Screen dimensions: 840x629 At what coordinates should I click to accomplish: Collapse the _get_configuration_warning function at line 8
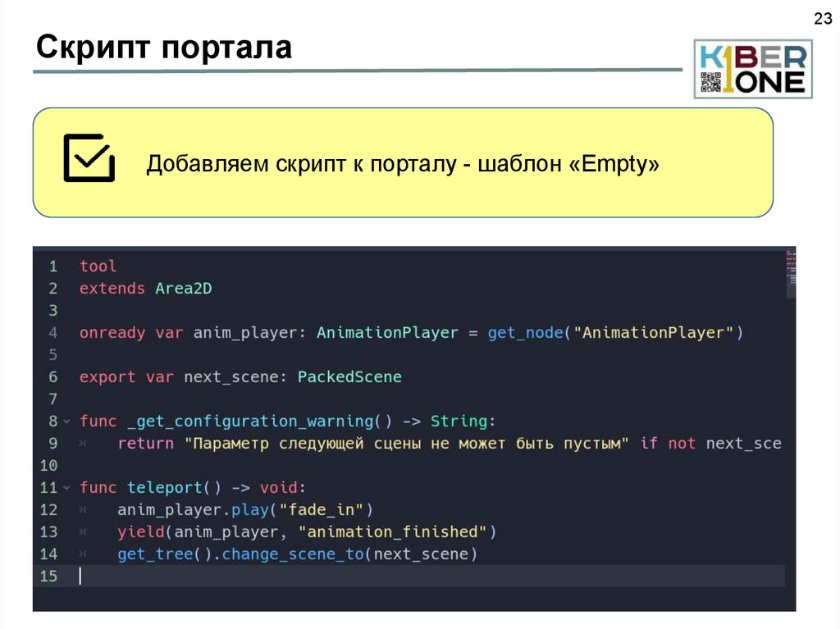66,422
